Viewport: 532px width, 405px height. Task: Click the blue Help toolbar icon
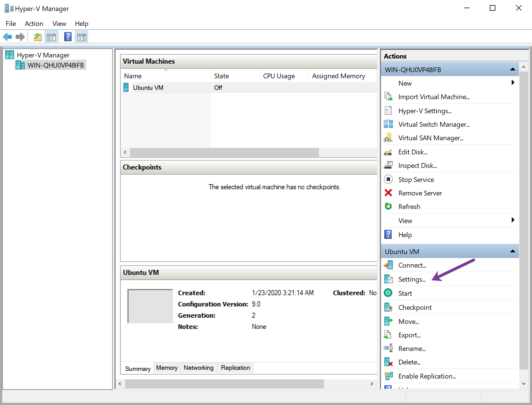pyautogui.click(x=68, y=37)
